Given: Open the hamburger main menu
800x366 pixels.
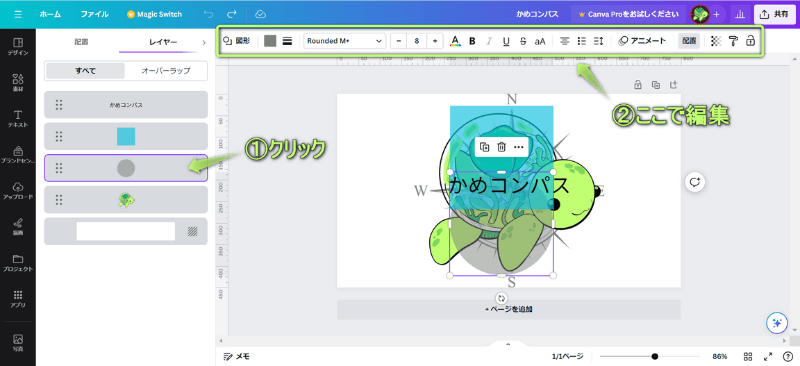Looking at the screenshot, I should [x=18, y=14].
